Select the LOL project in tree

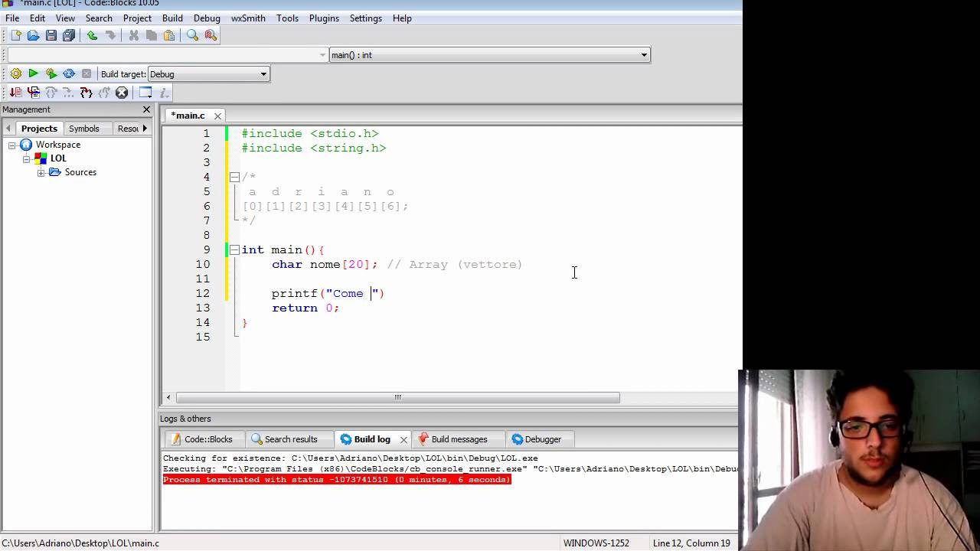[x=58, y=158]
